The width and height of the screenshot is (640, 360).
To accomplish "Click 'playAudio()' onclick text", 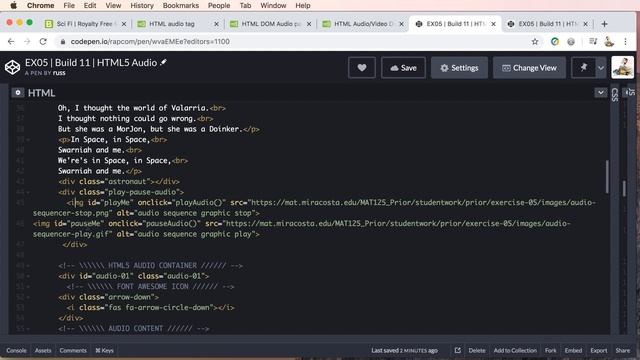I will click(199, 202).
